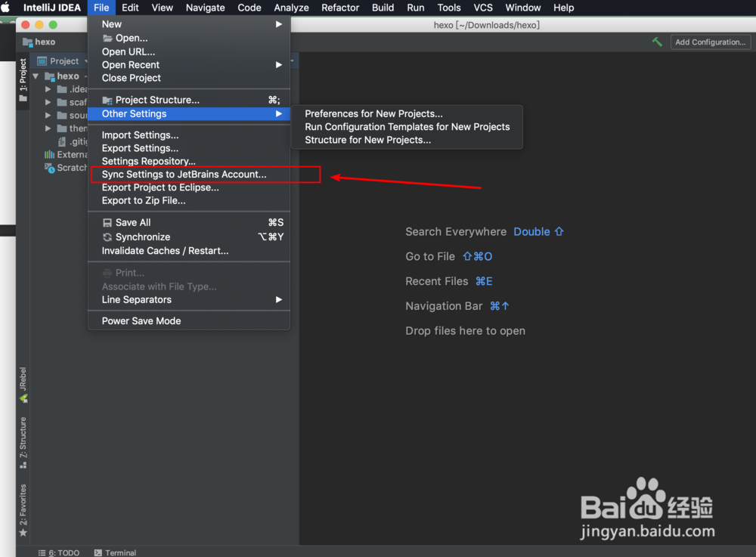The image size is (756, 557).
Task: Click the Open folder icon in File menu
Action: (x=107, y=38)
